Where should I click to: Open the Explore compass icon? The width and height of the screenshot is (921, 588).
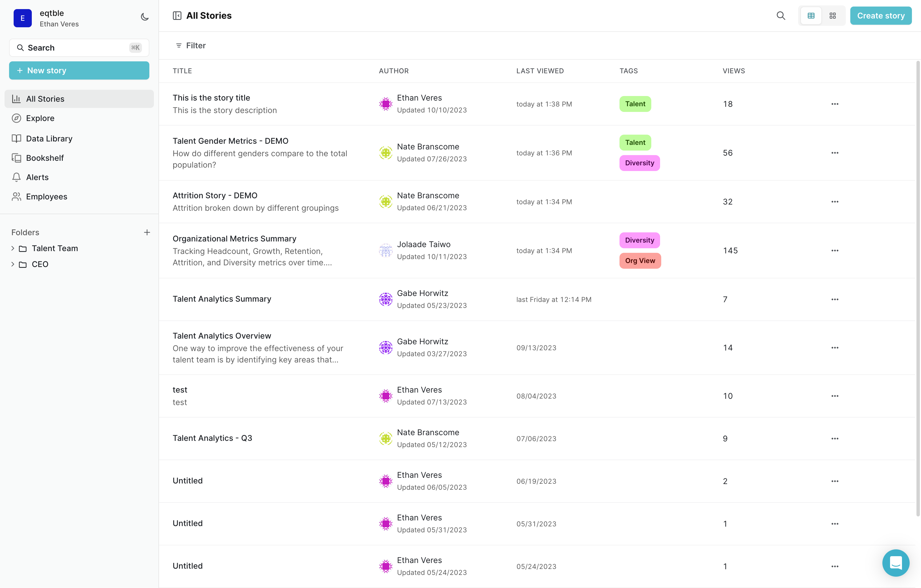point(16,118)
